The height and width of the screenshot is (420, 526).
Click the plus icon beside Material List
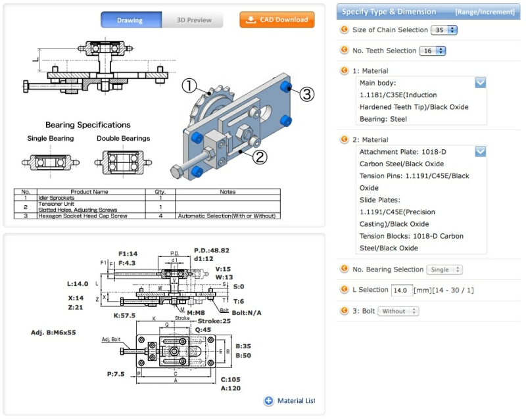pos(268,400)
